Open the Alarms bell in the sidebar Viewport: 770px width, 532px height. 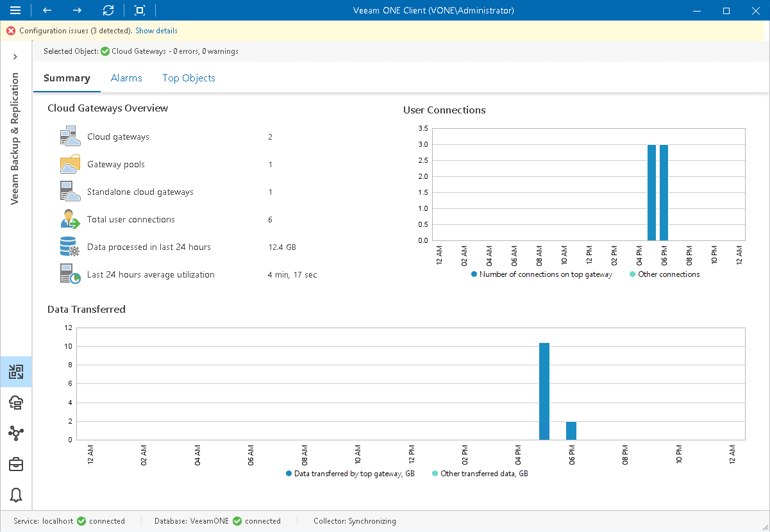[16, 495]
